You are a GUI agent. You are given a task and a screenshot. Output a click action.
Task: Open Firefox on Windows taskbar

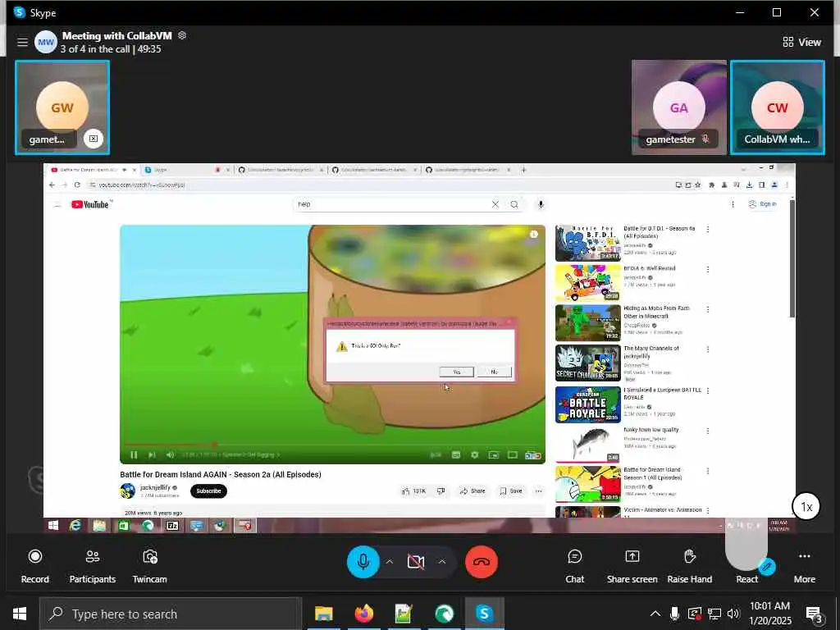pos(363,614)
